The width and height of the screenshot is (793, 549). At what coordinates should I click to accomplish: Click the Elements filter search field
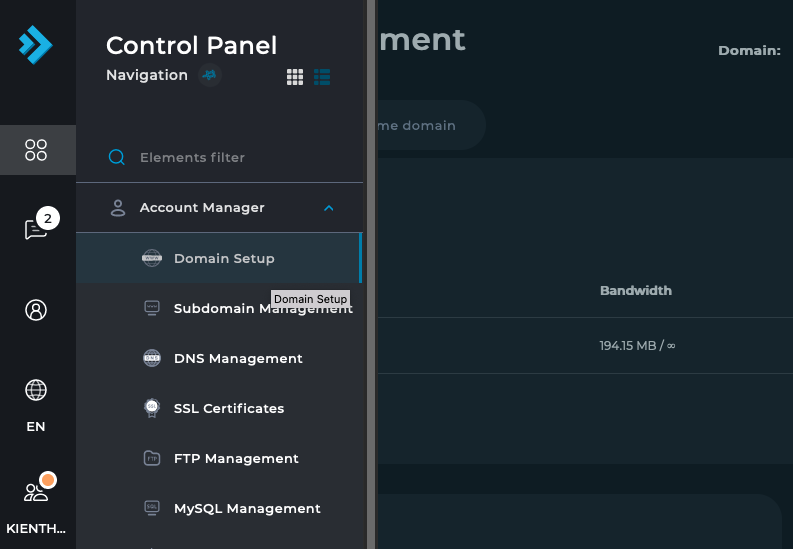pos(230,157)
